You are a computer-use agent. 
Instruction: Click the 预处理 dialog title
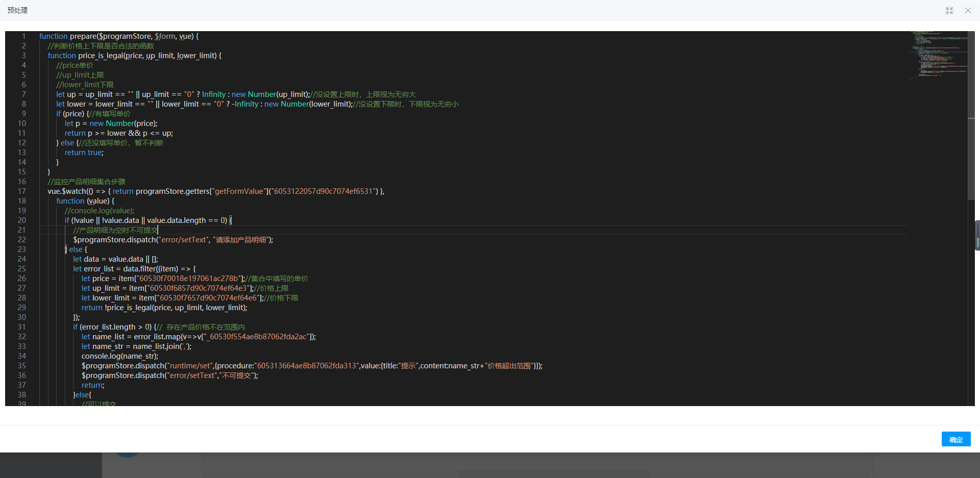pyautogui.click(x=17, y=10)
